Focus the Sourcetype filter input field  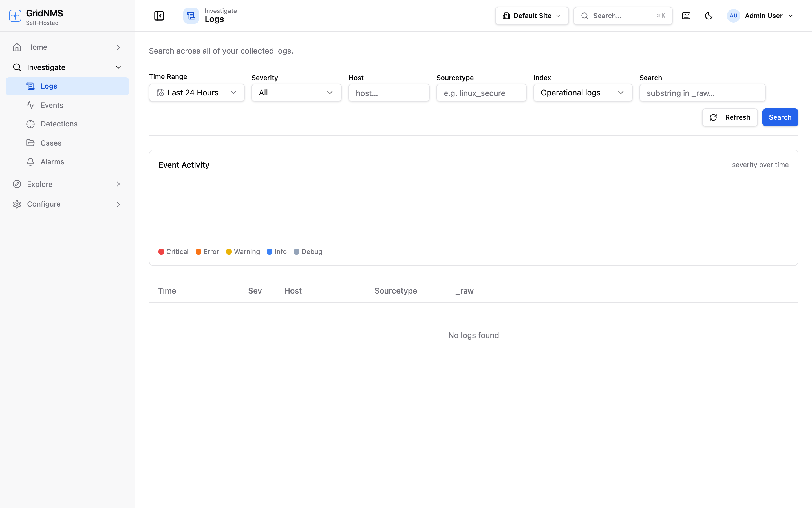[x=481, y=93]
